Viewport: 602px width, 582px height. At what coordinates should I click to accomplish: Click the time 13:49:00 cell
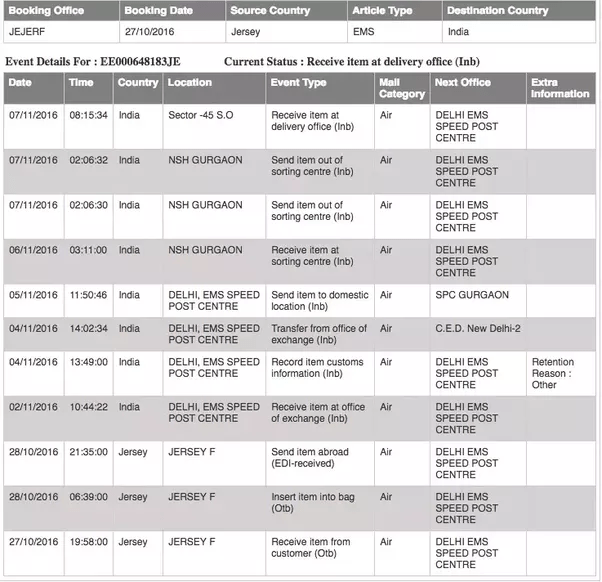[x=89, y=373]
